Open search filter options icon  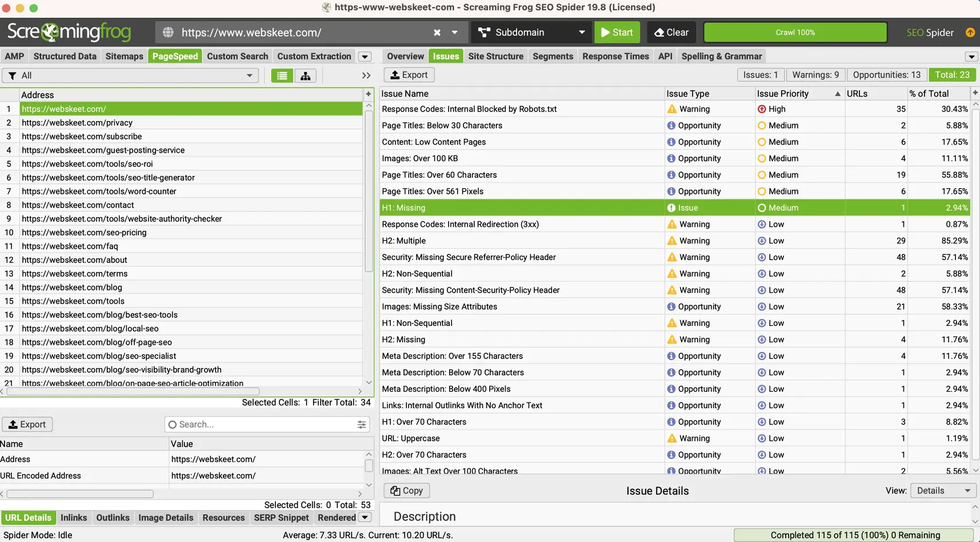pos(362,424)
